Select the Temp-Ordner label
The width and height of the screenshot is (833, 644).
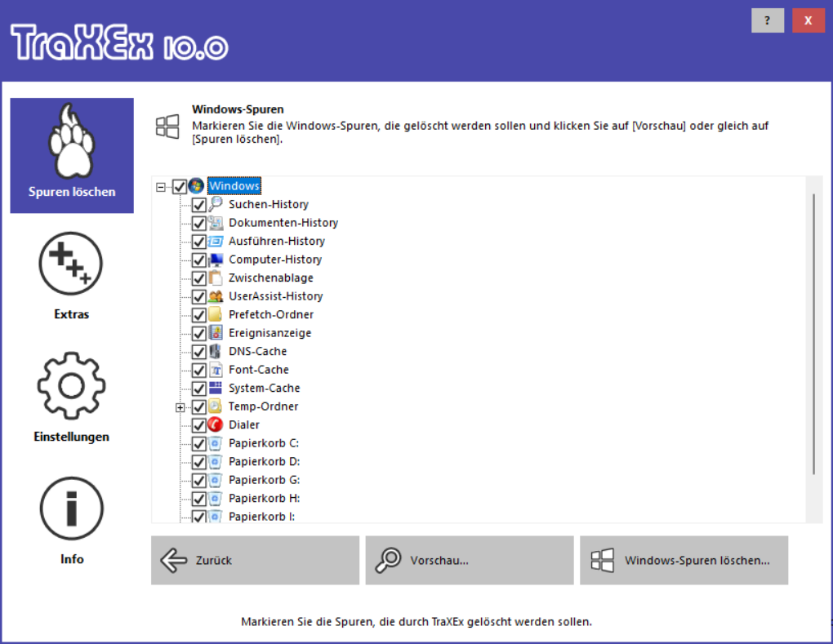pyautogui.click(x=264, y=406)
